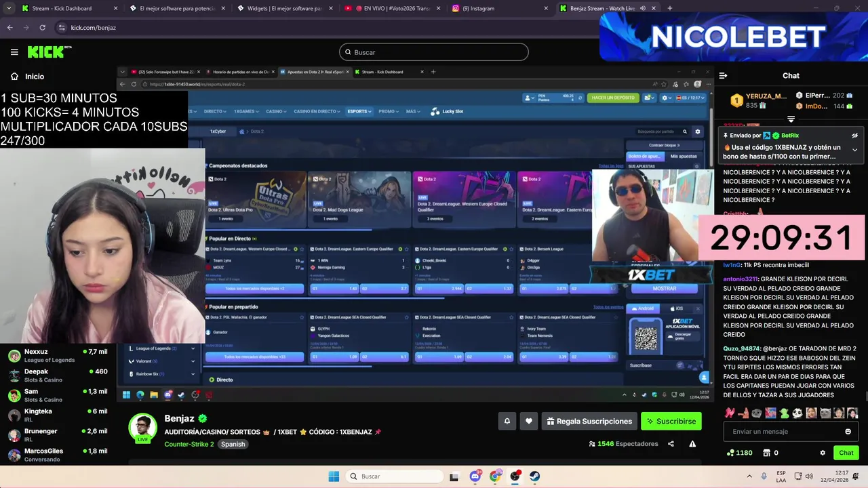
Task: Switch to the (9) Instagram tab
Action: tap(498, 9)
